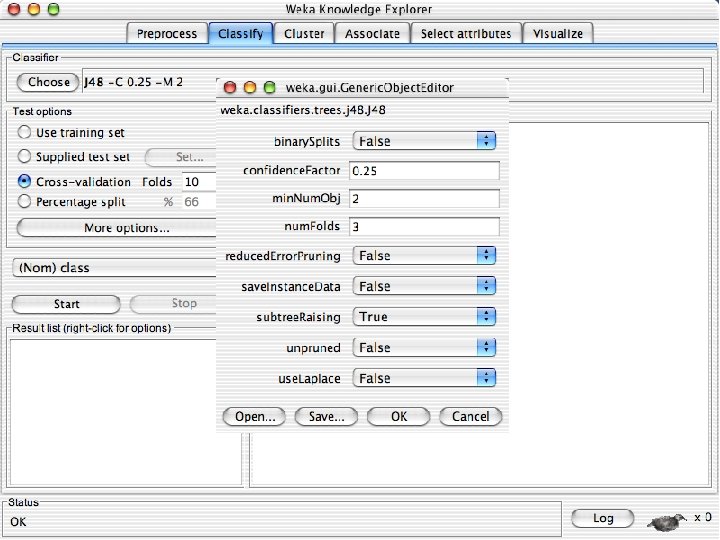Screen dimensions: 720x540
Task: Open the useLaplace dropdown
Action: 424,378
